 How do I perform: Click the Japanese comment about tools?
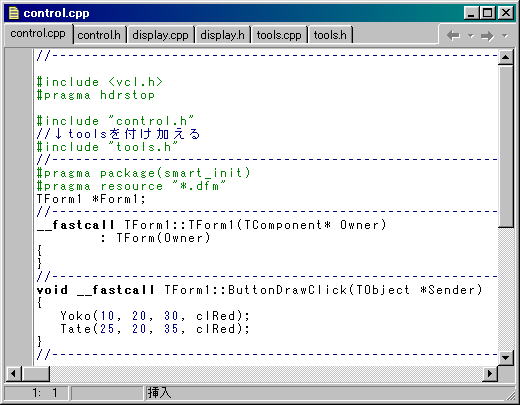(x=118, y=134)
